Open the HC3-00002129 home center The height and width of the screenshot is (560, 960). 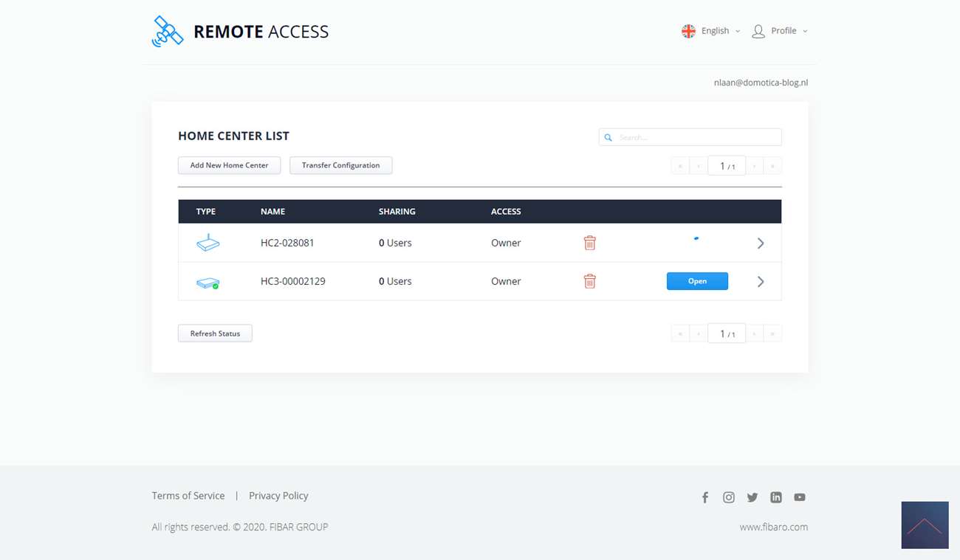pos(697,281)
